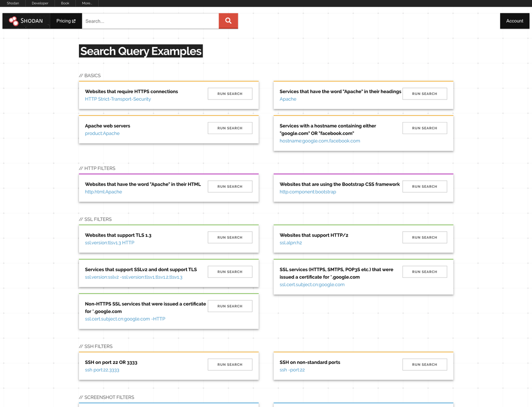
Task: Click 'Websites that are using the Bootstrap CSS framework' title
Action: pos(340,184)
